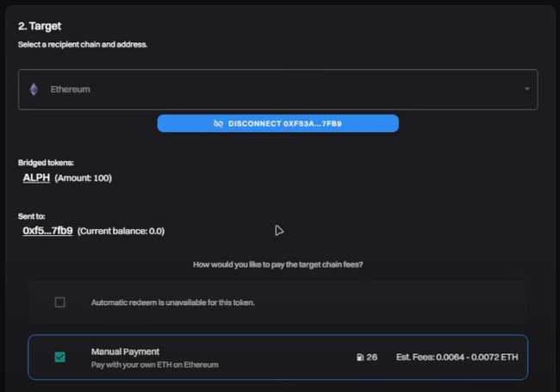The width and height of the screenshot is (560, 392).
Task: Uncheck the Manual Payment checkbox
Action: coord(59,358)
